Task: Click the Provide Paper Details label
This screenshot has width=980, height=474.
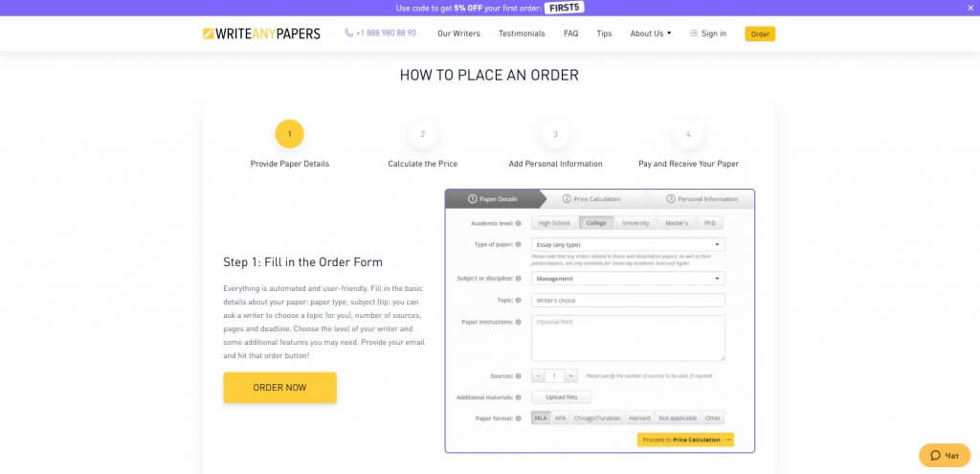Action: coord(289,164)
